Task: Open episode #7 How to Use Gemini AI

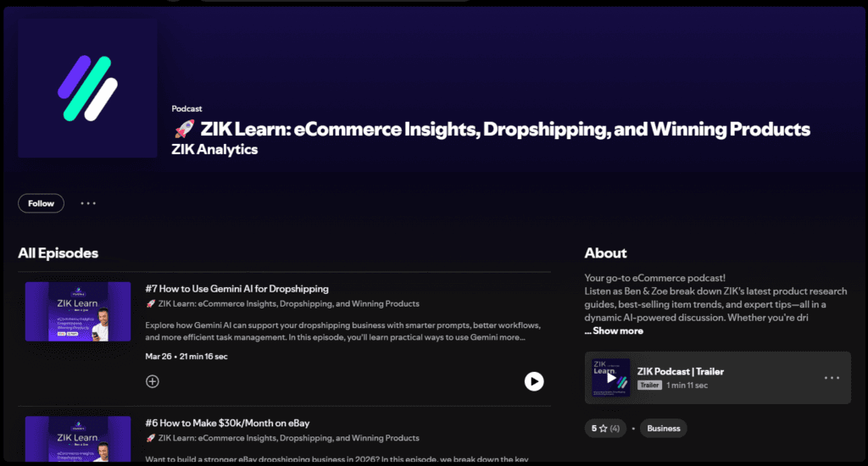Action: [x=237, y=289]
